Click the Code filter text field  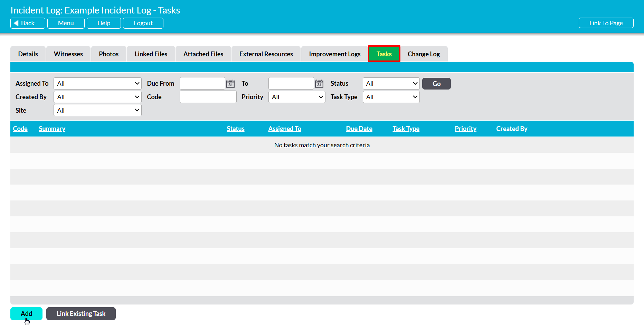coord(208,97)
